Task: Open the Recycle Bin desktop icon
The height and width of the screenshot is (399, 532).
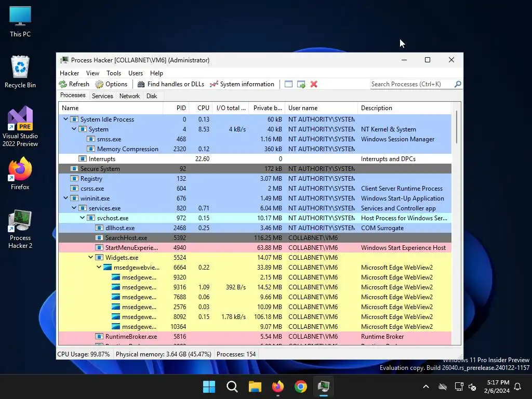Action: 20,72
